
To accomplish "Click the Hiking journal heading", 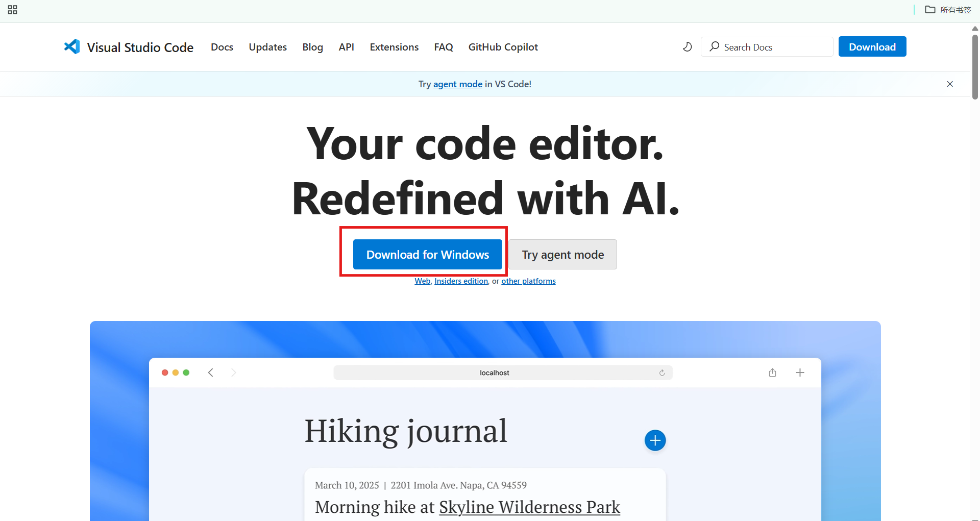I will pyautogui.click(x=406, y=431).
